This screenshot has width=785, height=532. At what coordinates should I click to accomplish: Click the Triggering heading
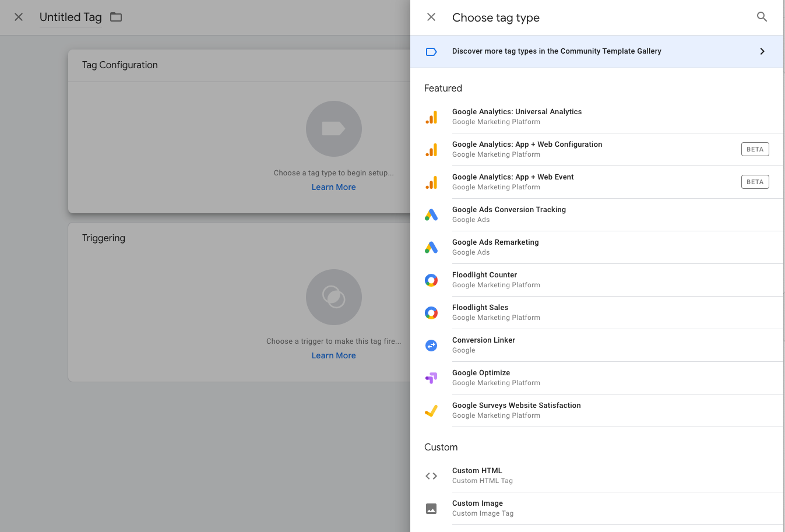click(x=104, y=238)
